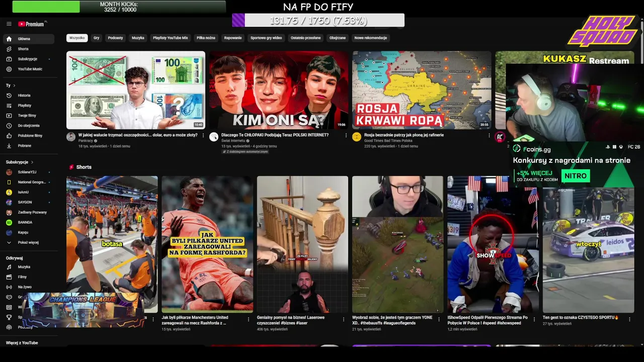Screen dimensions: 644x362
Task: Open the wooden staircase laser short
Action: pos(302,244)
